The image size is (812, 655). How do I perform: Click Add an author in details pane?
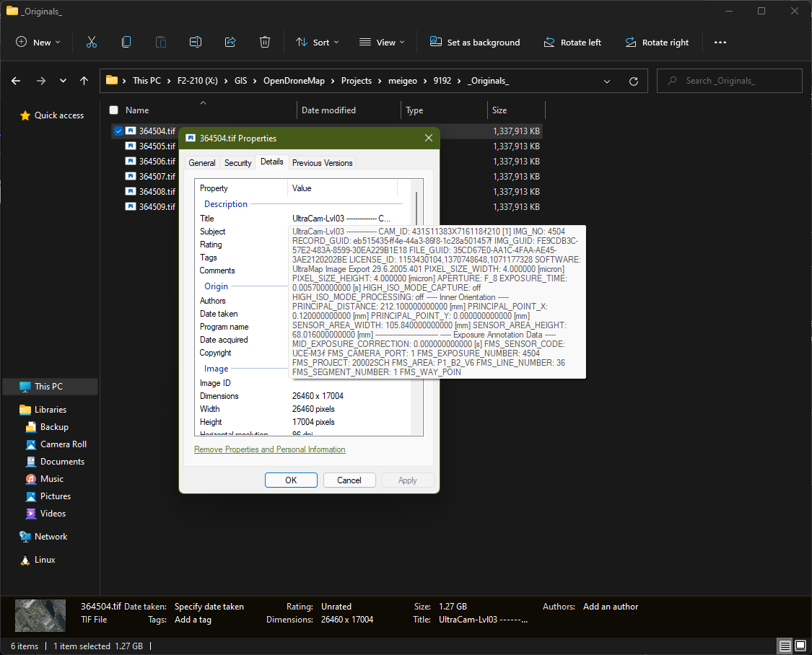point(611,607)
